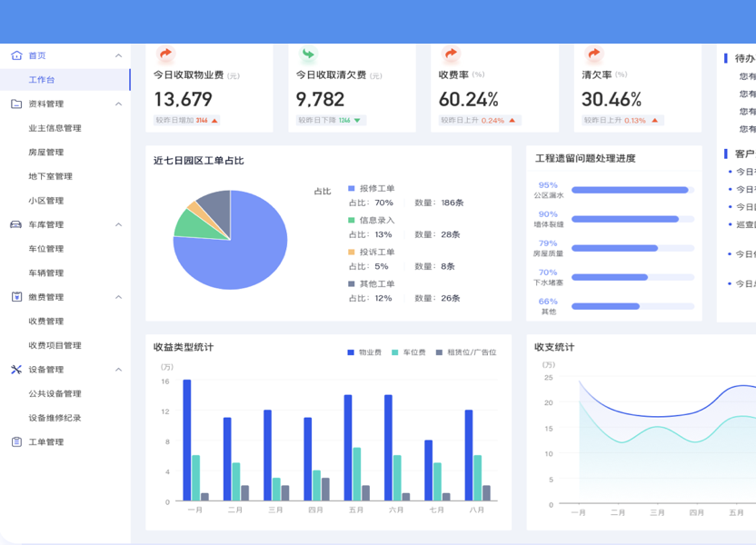Click the 四月 label under 收支统计 chart
This screenshot has height=545, width=756.
click(697, 512)
